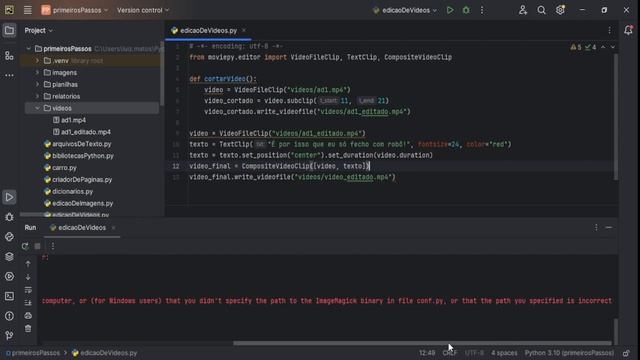The height and width of the screenshot is (360, 640).
Task: Close the edicaoDeVideos Run tab
Action: pyautogui.click(x=113, y=228)
